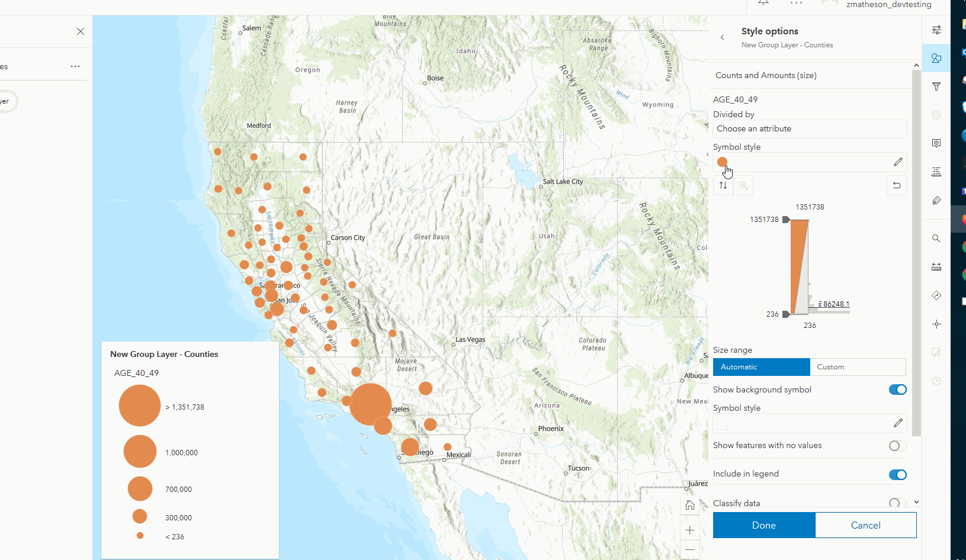The height and width of the screenshot is (560, 966).
Task: Enable the Classify data switch
Action: tap(897, 503)
